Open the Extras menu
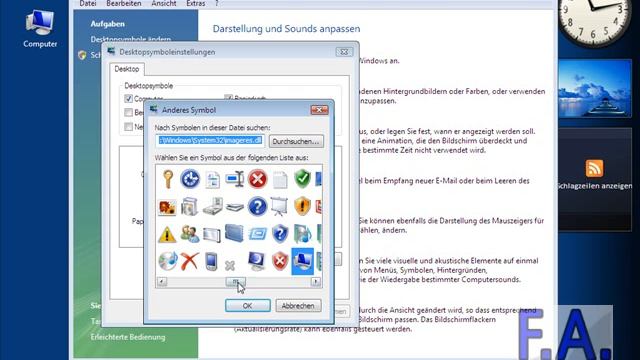This screenshot has width=640, height=360. pyautogui.click(x=196, y=3)
